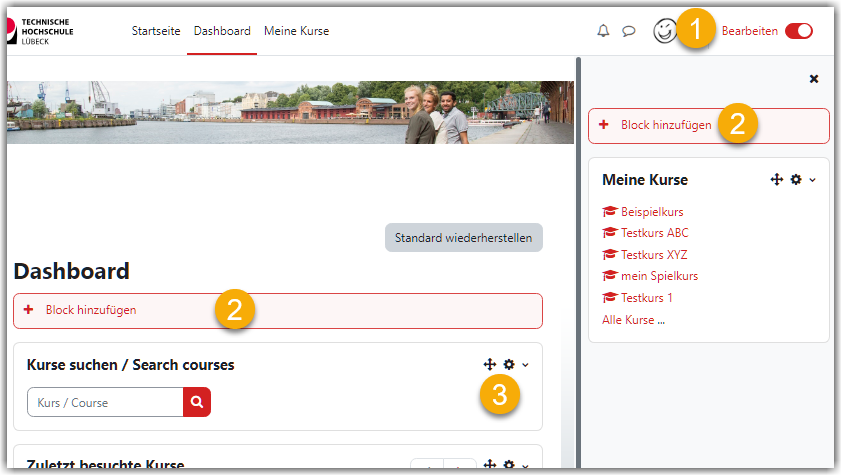Viewport: 842px width, 476px height.
Task: Click move icon of Meine Kurse block
Action: tap(776, 179)
